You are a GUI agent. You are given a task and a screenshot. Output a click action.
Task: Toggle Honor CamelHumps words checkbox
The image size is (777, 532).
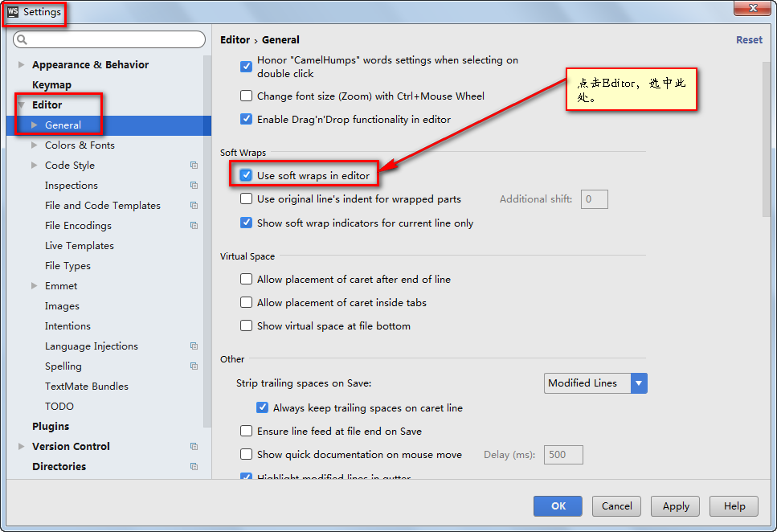(x=246, y=67)
